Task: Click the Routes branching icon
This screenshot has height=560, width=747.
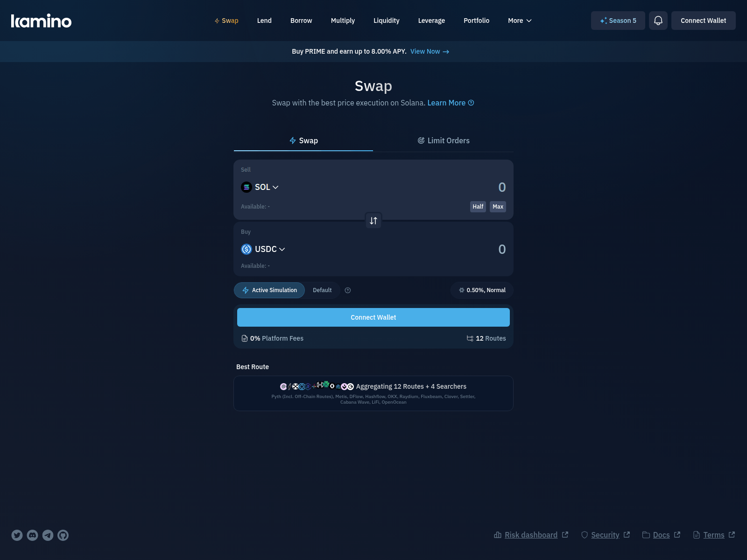Action: (470, 338)
